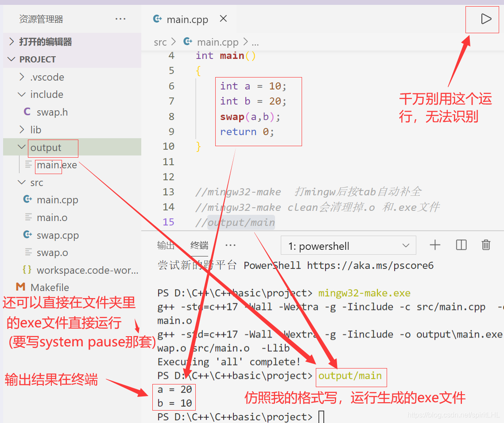Screen dimensions: 504x423
Task: Click the braces icon of workspace file
Action: click(x=27, y=270)
